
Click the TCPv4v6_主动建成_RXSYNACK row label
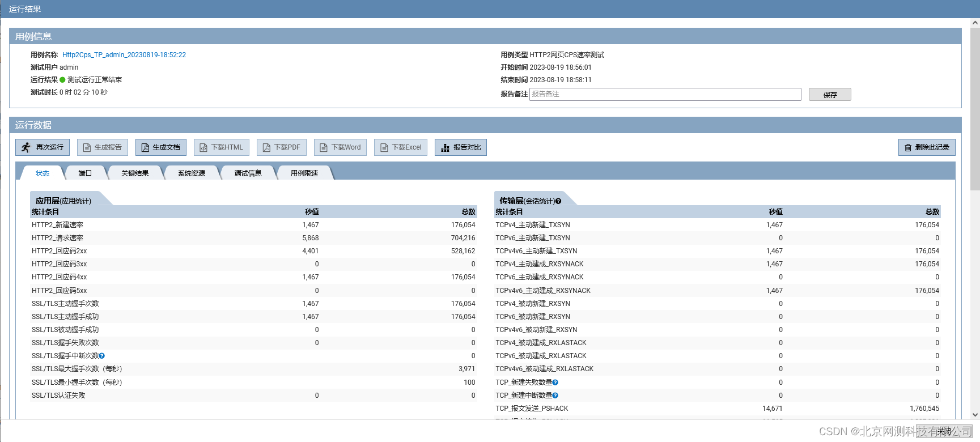click(x=543, y=291)
